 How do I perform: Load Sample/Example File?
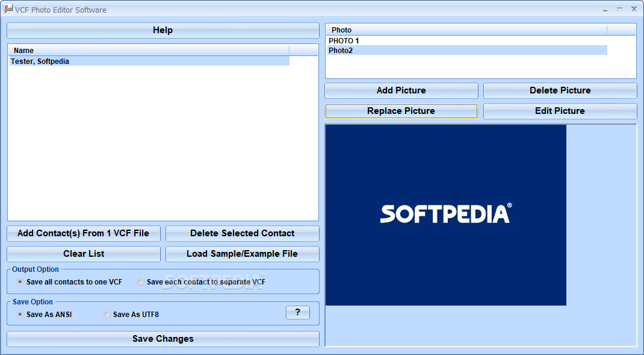pos(243,254)
